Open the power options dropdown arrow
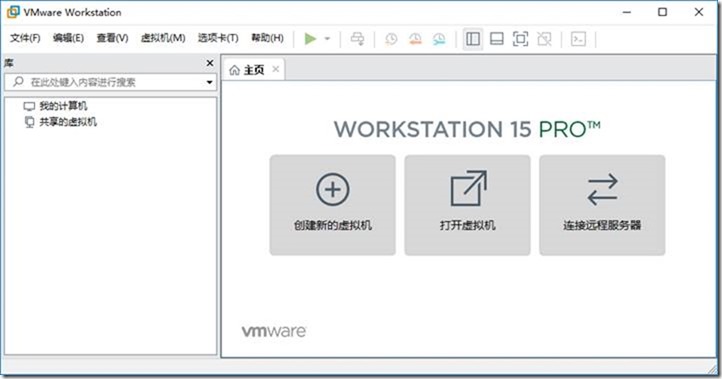 click(327, 39)
